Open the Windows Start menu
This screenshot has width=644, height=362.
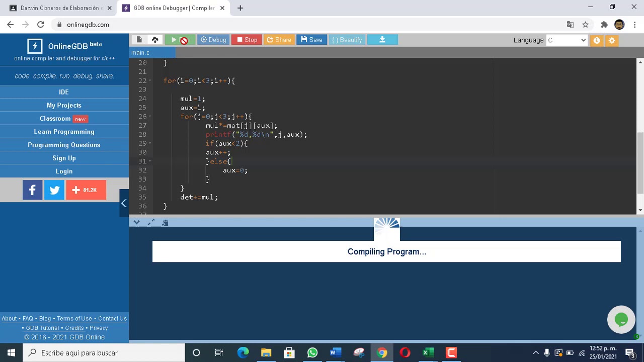(x=11, y=352)
